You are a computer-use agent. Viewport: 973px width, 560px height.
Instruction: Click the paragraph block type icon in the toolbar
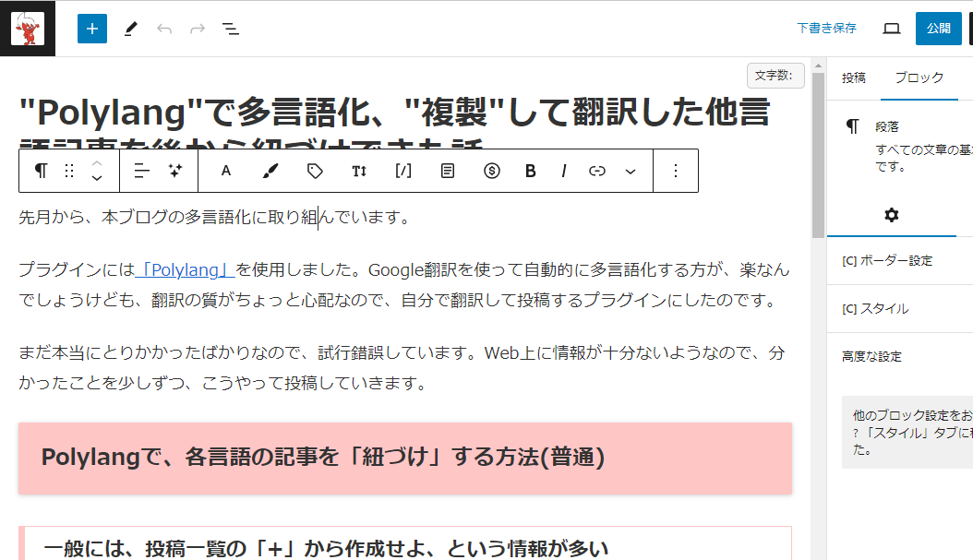[x=41, y=171]
